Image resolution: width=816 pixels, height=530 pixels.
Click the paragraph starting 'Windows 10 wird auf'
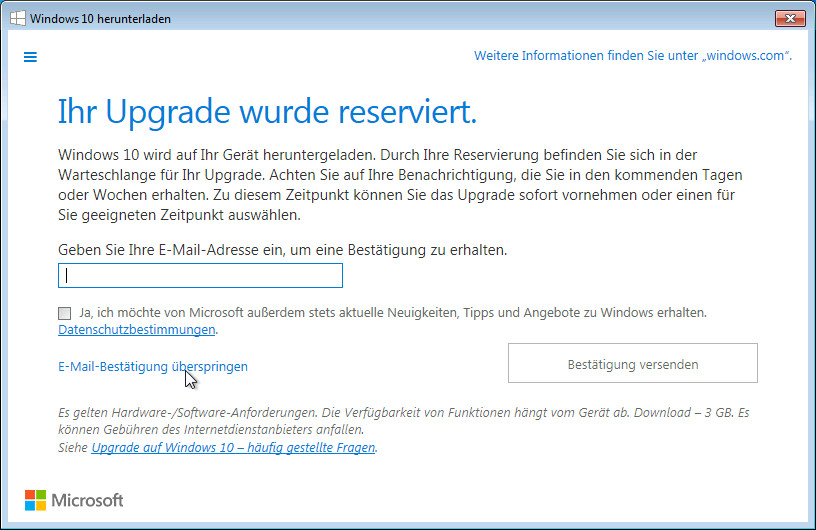(400, 185)
